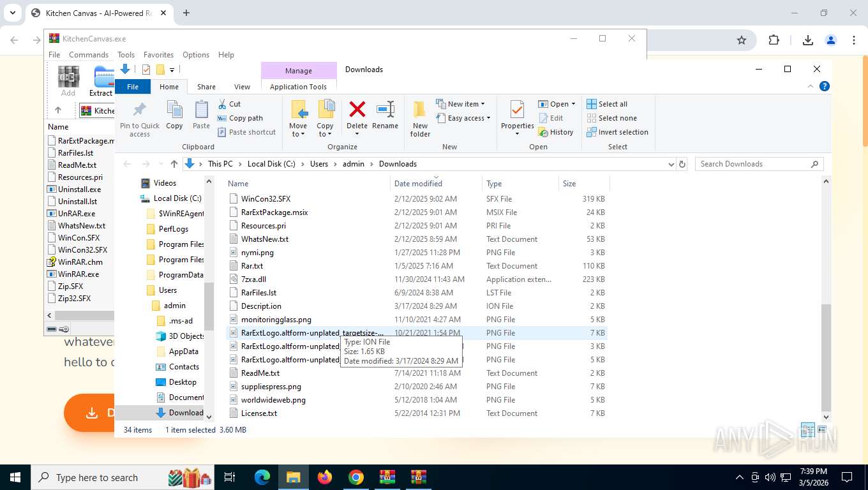
Task: Select the PerfLogs folder in tree
Action: pos(174,229)
